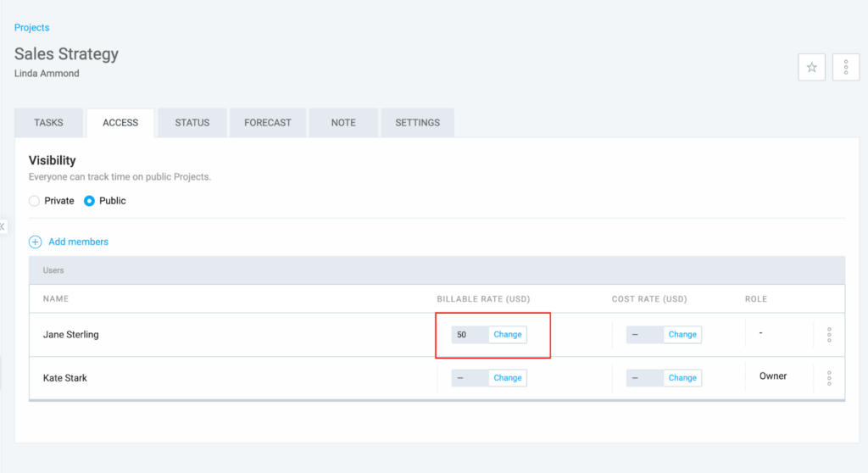Click the plus icon beside Add members
The width and height of the screenshot is (868, 473).
coord(36,242)
